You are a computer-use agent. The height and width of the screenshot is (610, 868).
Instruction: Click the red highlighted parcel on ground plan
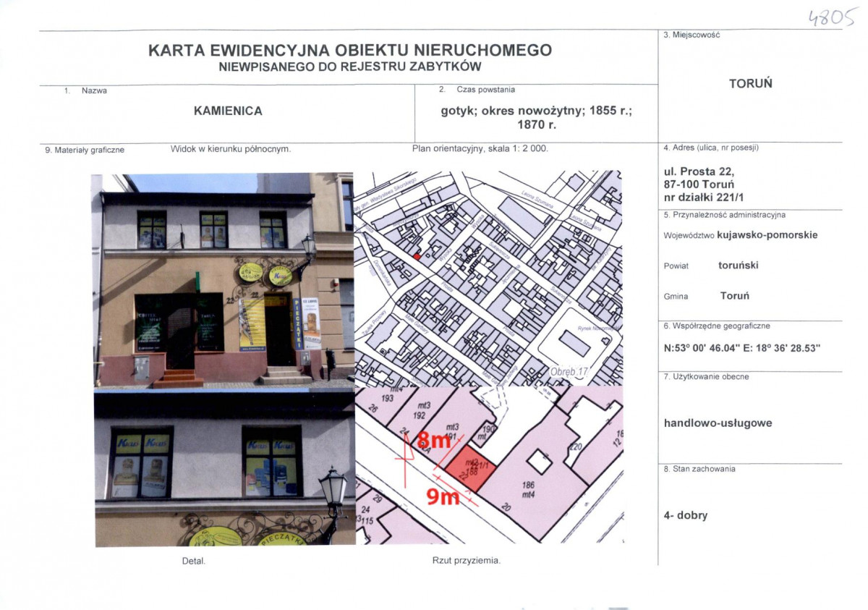point(469,469)
